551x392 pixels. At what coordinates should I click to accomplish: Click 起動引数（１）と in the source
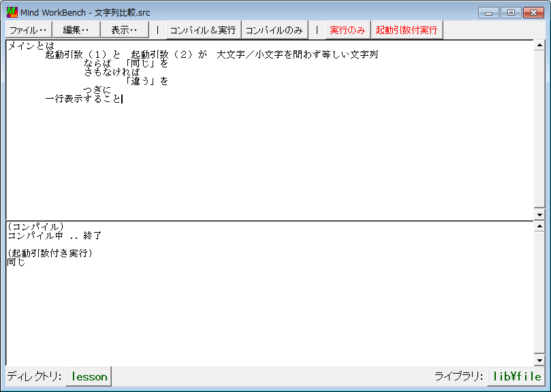click(83, 54)
